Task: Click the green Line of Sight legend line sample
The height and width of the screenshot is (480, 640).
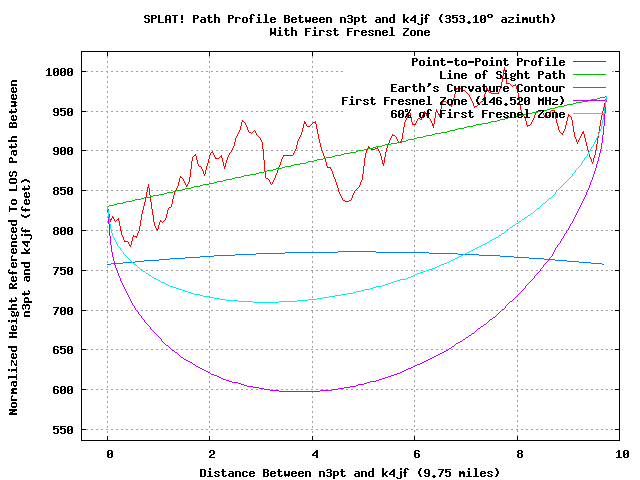Action: [x=589, y=75]
